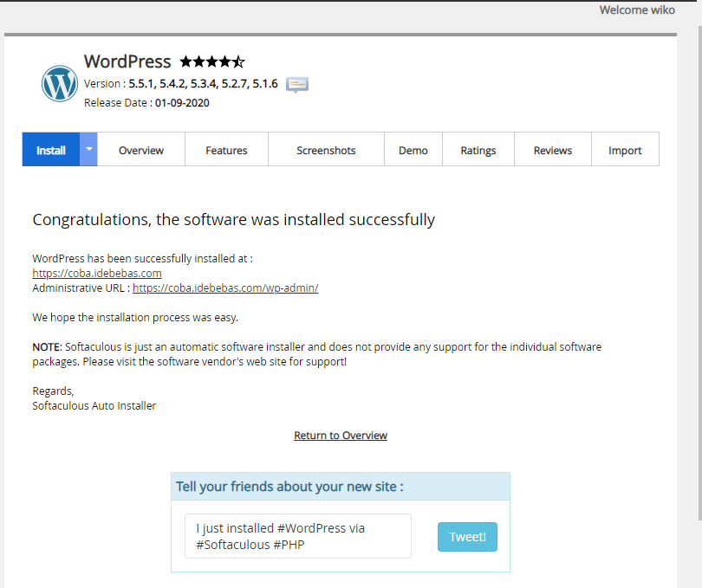This screenshot has height=588, width=702.
Task: Open the Overview tab
Action: pyautogui.click(x=140, y=149)
